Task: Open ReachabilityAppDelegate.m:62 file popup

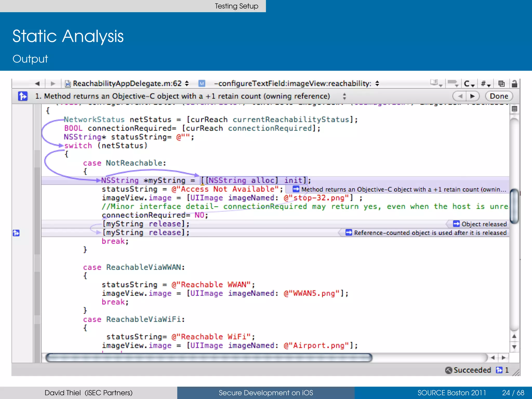Action: pyautogui.click(x=127, y=83)
